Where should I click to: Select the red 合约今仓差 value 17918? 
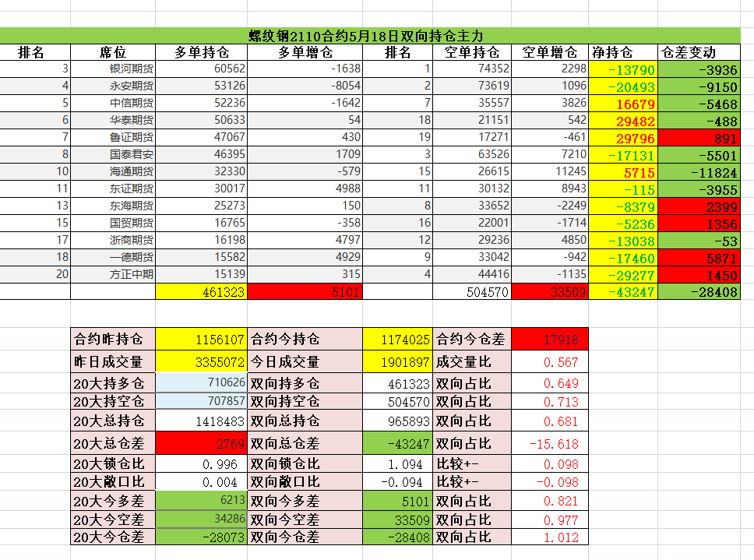tap(549, 340)
